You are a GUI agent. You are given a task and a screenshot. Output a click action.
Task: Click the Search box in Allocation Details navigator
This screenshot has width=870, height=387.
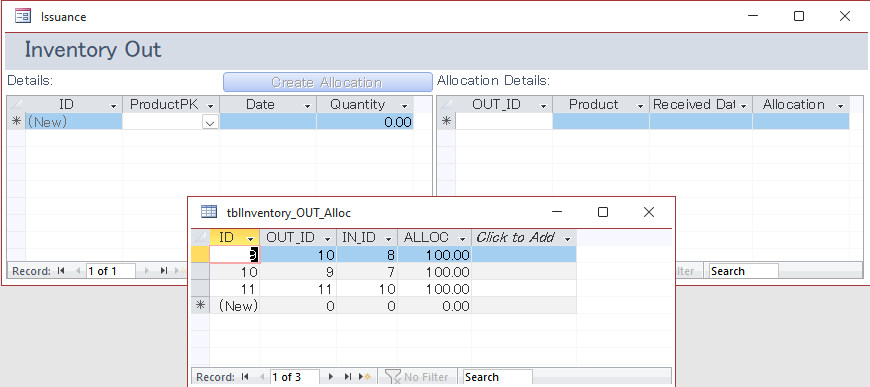(744, 271)
